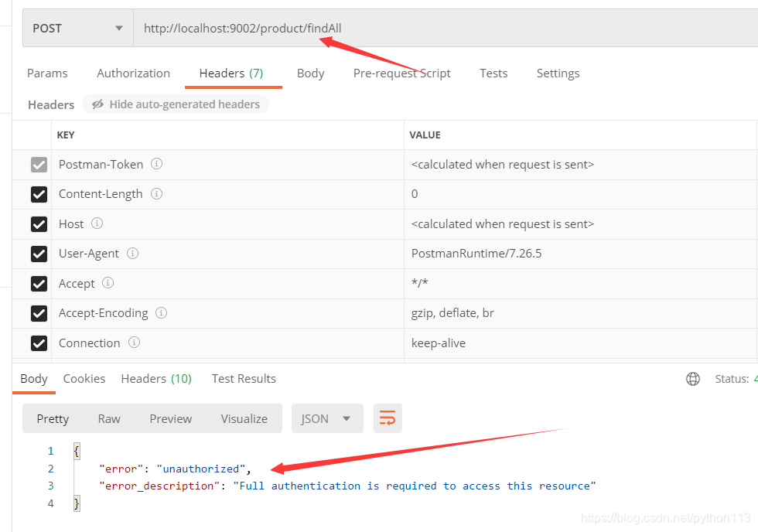Open the JSON format dropdown
The image size is (758, 532).
pos(327,418)
